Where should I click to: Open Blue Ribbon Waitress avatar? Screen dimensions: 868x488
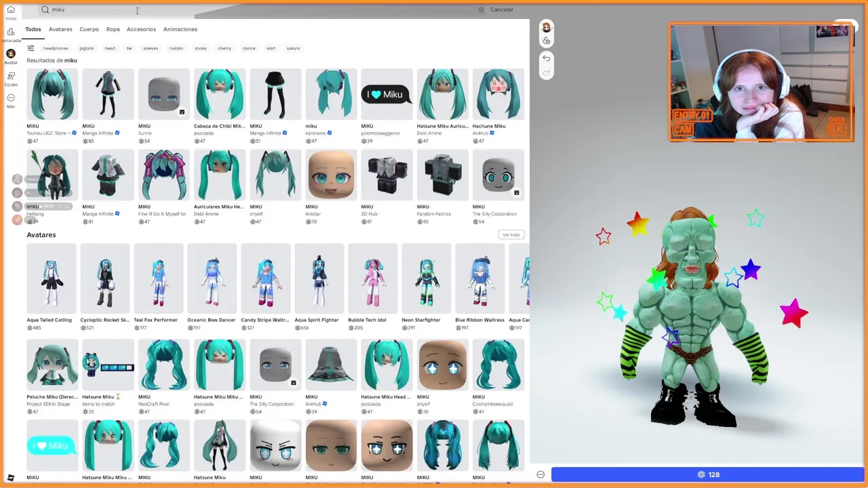(x=480, y=279)
